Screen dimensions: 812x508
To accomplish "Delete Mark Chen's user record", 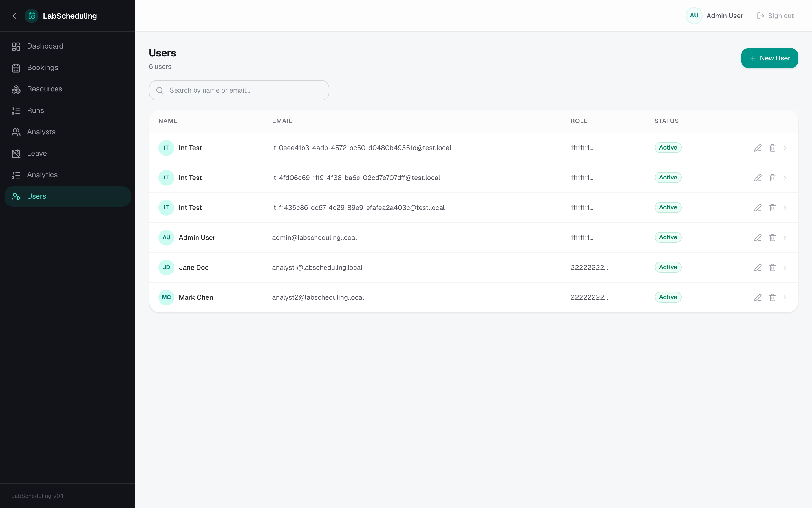I will pyautogui.click(x=773, y=297).
